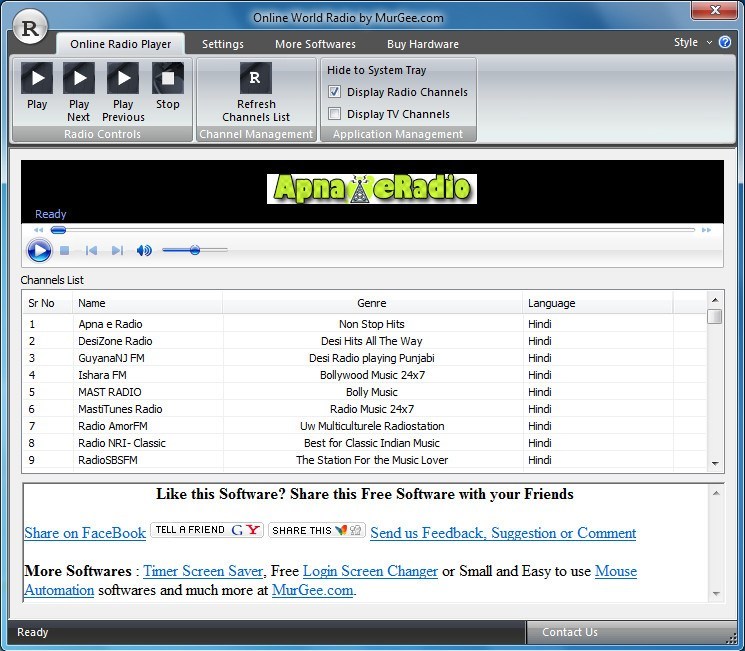Sort channels by Sr No column

click(48, 303)
